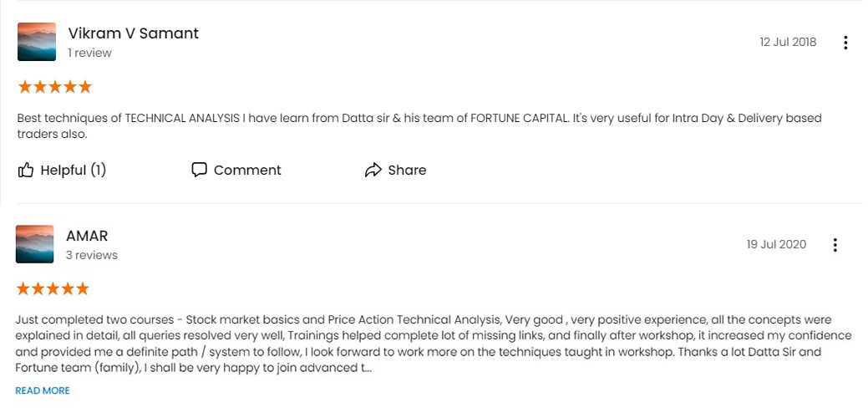Click the review text mentioning FORTUNE CAPITAL
Screen dimensions: 868x408
(419, 126)
